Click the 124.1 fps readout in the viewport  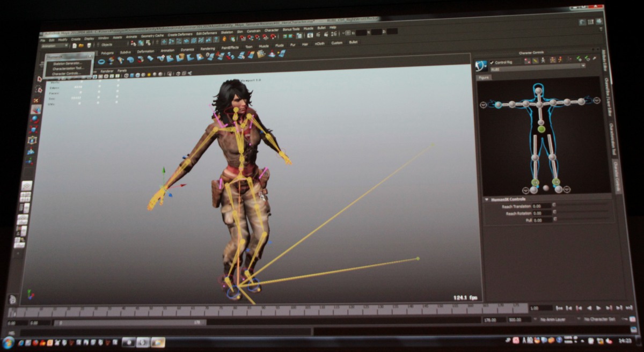465,296
